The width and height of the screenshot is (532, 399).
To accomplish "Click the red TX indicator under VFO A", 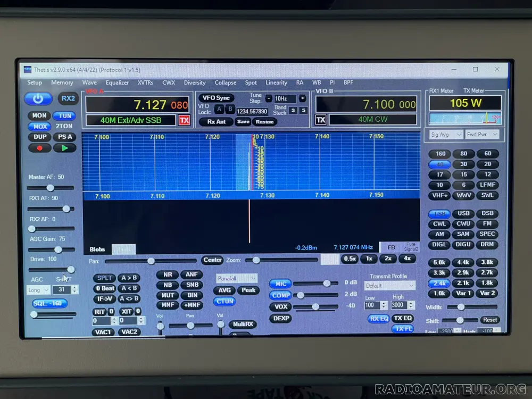I will pos(184,120).
